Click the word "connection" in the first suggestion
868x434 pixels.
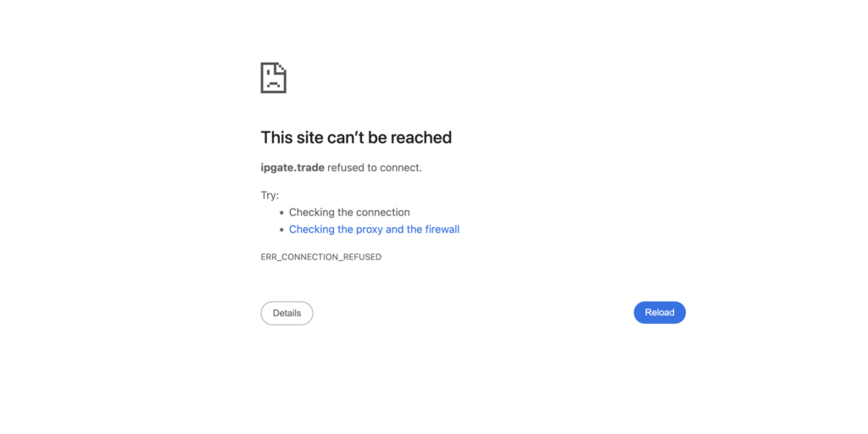point(383,213)
